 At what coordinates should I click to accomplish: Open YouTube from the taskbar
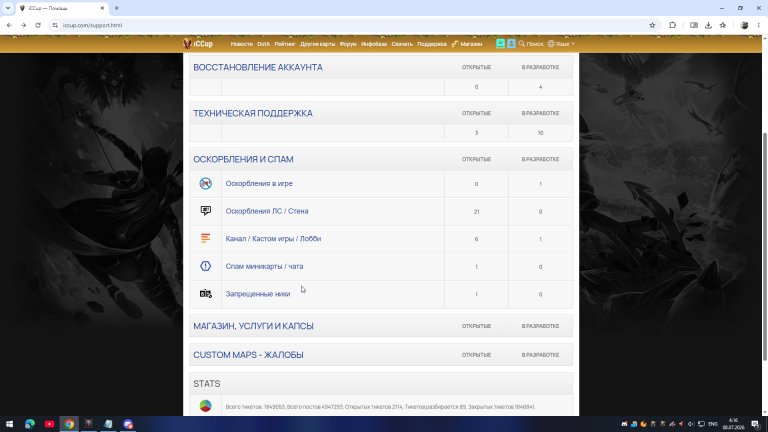coord(49,424)
